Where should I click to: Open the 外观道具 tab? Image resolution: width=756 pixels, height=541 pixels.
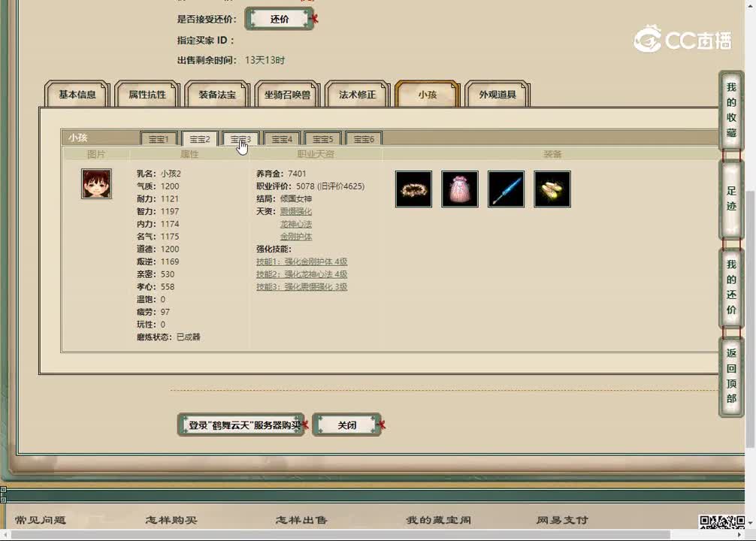tap(497, 95)
